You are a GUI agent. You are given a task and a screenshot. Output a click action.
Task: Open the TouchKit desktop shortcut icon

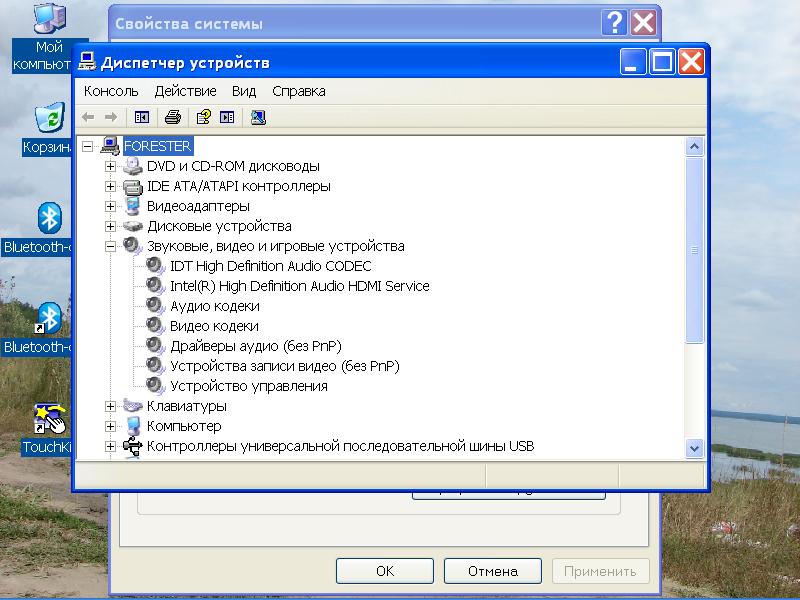(x=48, y=418)
